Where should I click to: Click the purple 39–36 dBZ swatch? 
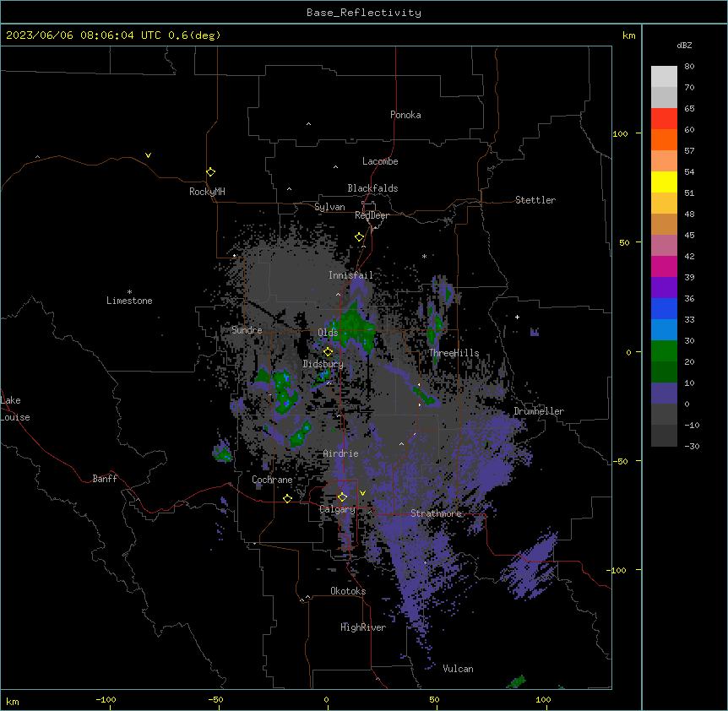coord(664,288)
